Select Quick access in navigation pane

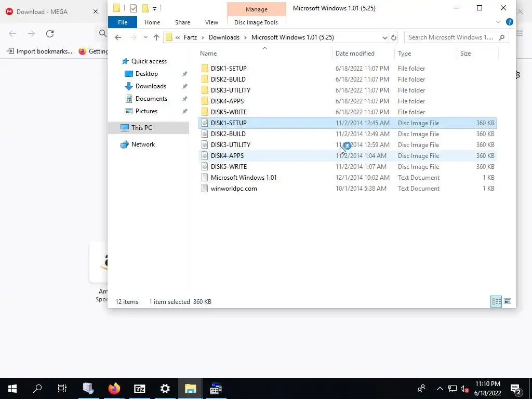149,61
